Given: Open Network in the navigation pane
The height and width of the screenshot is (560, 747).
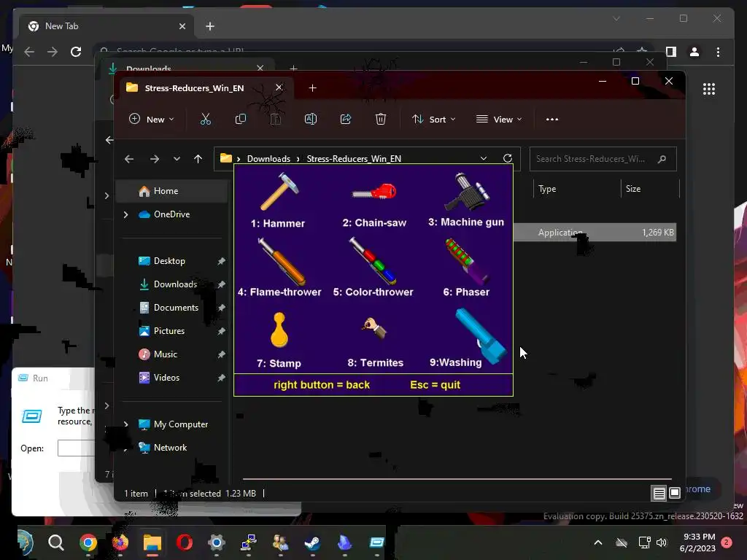Looking at the screenshot, I should (x=171, y=448).
